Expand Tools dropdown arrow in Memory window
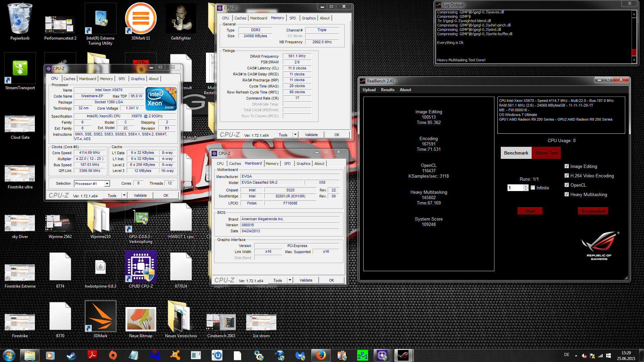The width and height of the screenshot is (644, 362). click(295, 135)
